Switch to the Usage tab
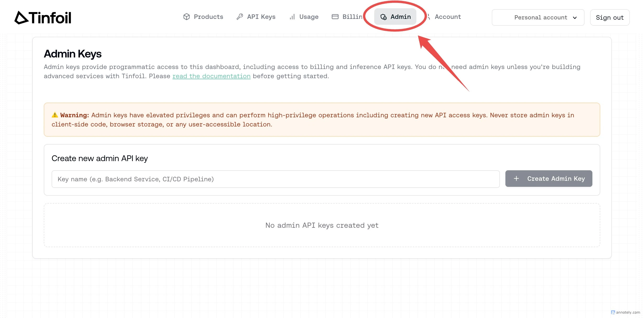644x318 pixels. click(304, 17)
